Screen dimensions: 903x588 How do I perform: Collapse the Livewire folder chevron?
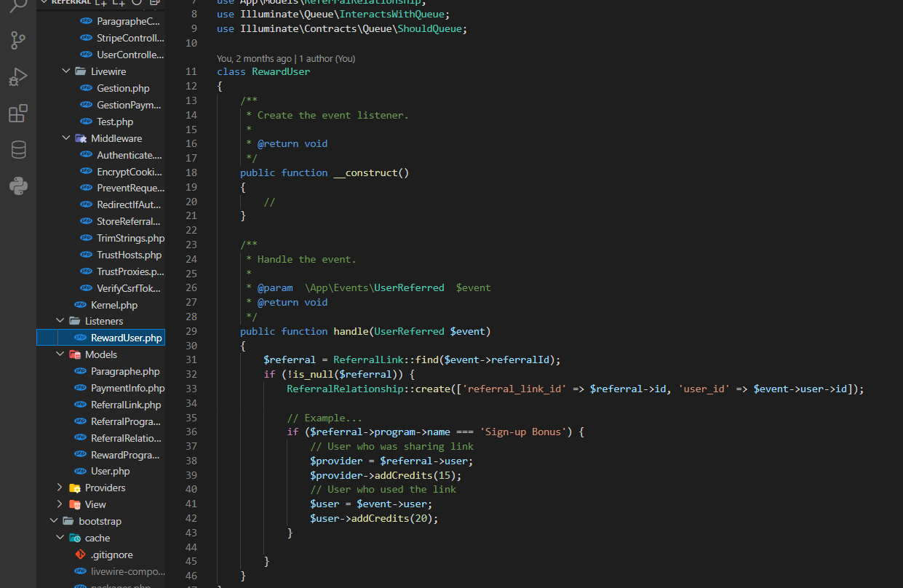pos(65,71)
